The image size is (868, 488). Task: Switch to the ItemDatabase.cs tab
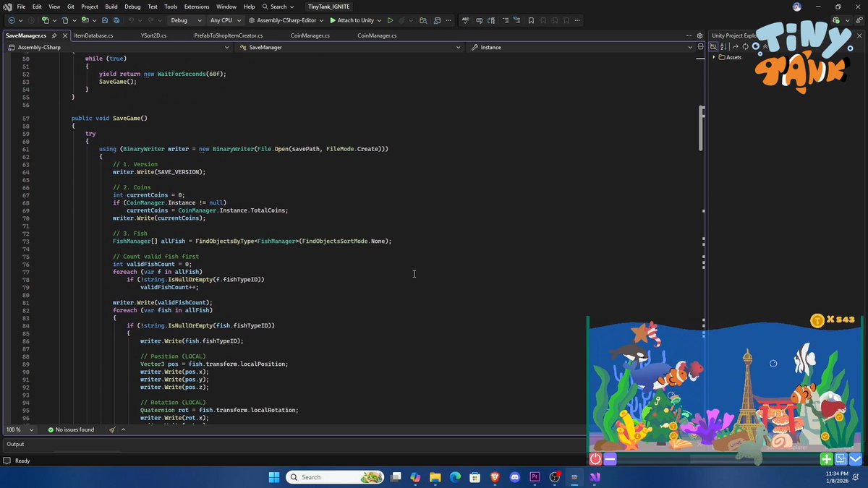93,35
